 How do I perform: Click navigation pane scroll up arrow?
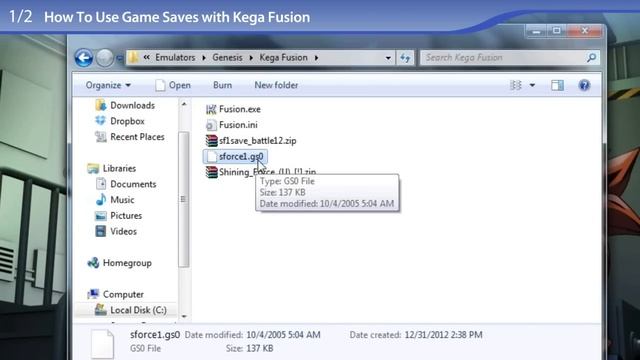[184, 104]
